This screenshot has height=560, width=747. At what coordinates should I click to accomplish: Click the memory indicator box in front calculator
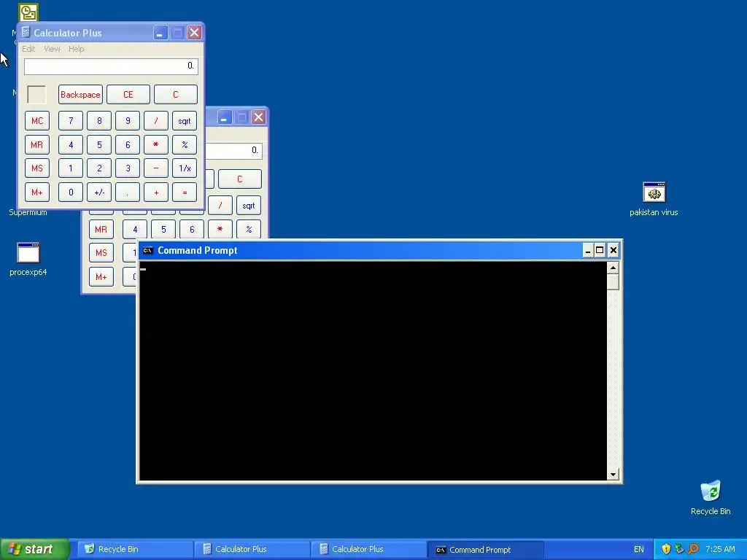point(36,94)
